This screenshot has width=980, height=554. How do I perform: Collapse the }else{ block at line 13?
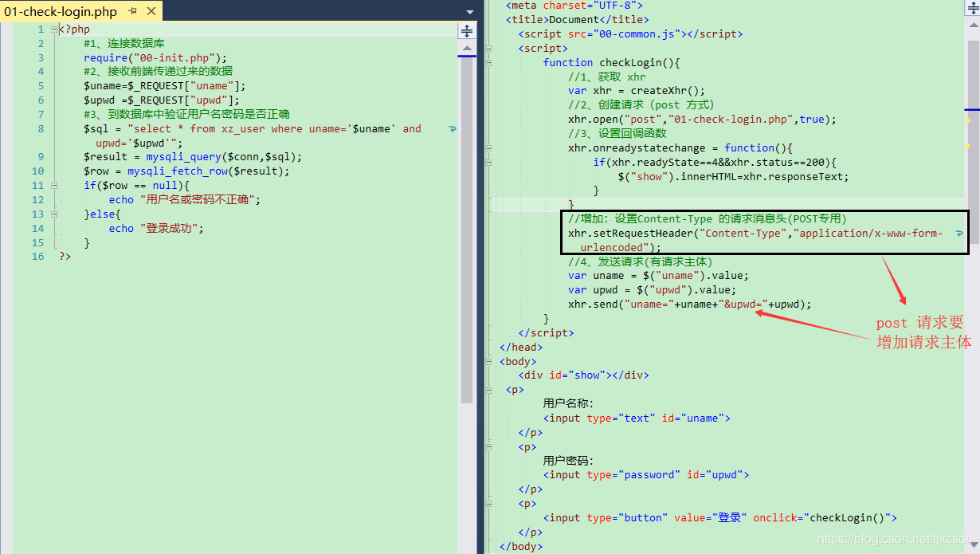[x=55, y=214]
